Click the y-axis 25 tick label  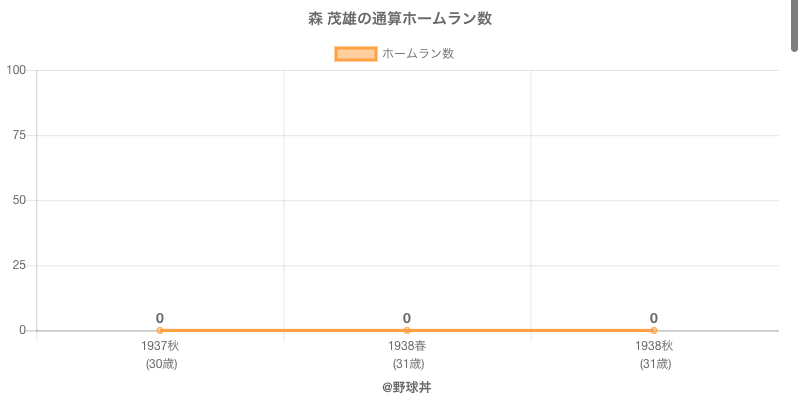[x=19, y=265]
